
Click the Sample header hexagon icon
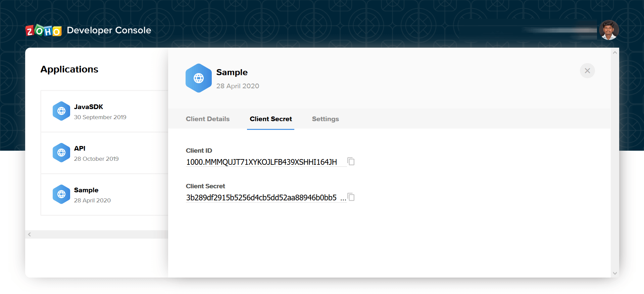coord(199,78)
